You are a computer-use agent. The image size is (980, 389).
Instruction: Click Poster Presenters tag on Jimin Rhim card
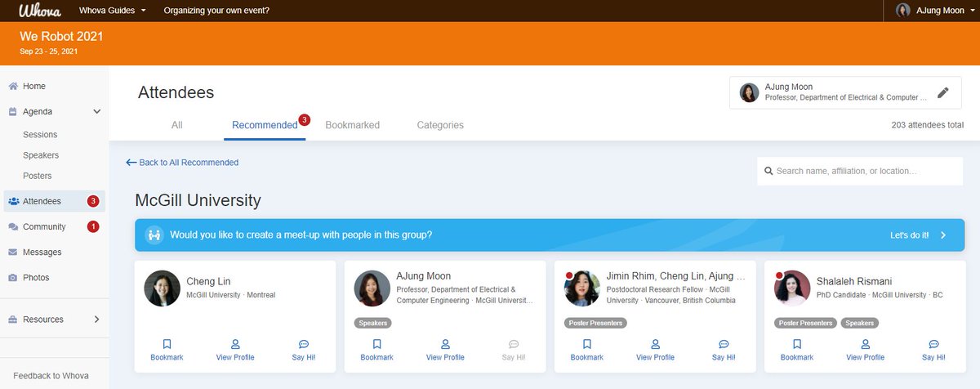(595, 323)
